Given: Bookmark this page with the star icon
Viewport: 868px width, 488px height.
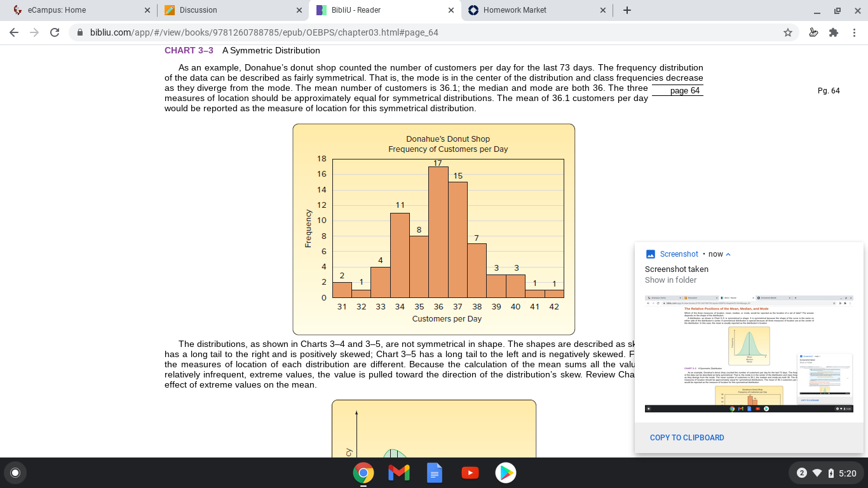Looking at the screenshot, I should pos(788,32).
